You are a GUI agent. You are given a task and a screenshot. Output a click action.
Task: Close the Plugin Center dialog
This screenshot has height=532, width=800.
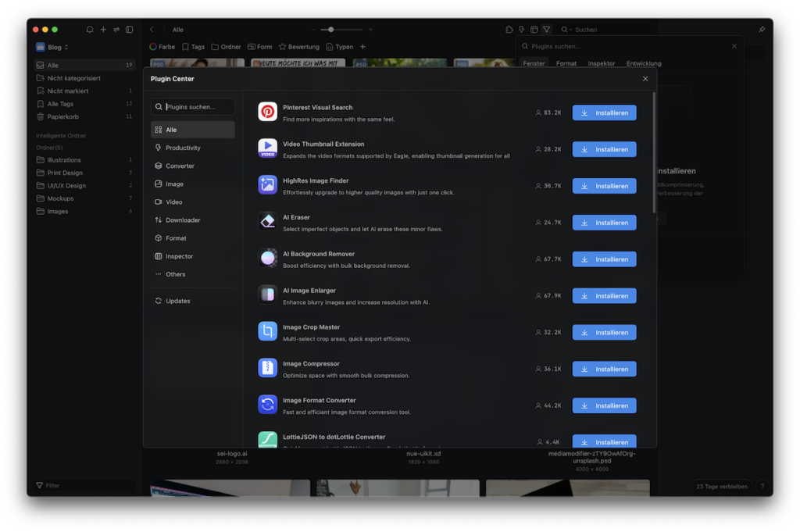coord(645,79)
